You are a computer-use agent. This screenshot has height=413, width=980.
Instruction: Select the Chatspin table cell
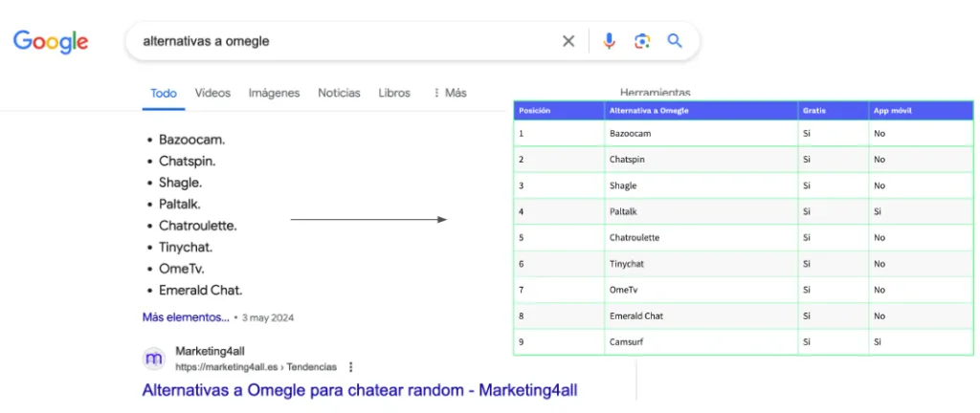702,159
